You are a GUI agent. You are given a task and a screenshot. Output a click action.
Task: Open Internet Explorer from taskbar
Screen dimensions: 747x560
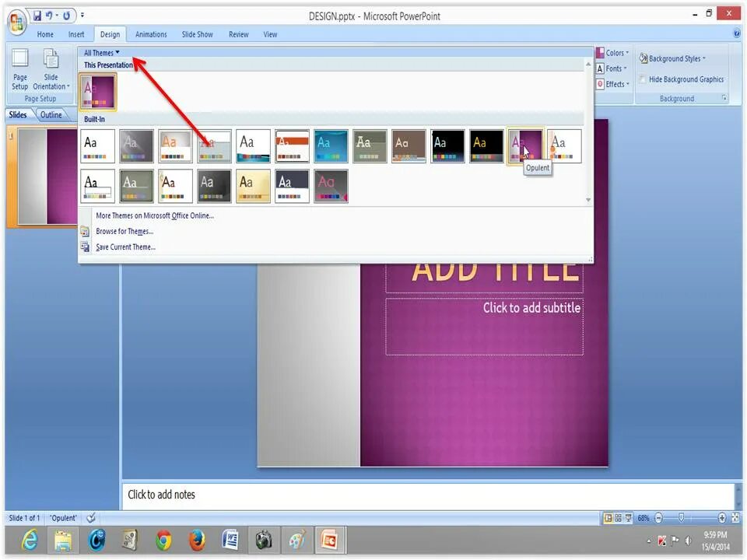click(30, 541)
